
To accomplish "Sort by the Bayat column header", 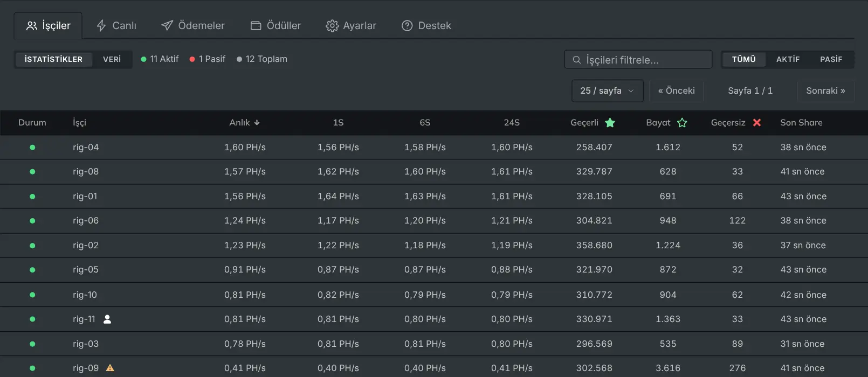I will pyautogui.click(x=666, y=123).
